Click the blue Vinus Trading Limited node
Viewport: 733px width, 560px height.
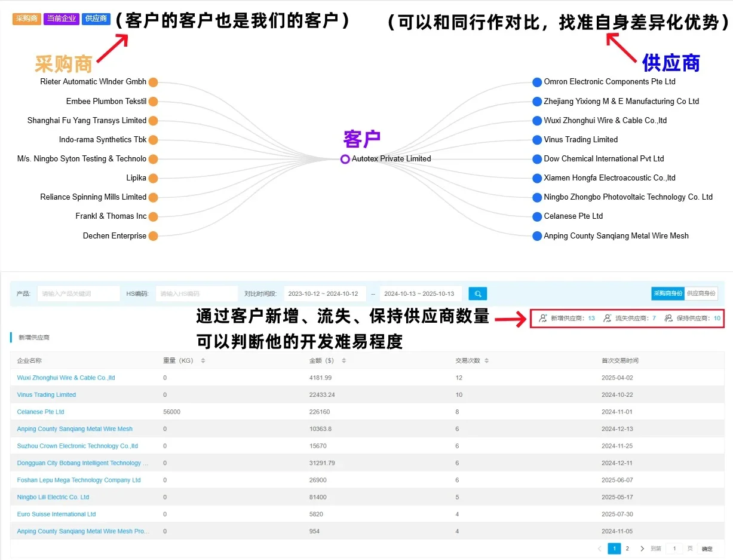tap(537, 140)
